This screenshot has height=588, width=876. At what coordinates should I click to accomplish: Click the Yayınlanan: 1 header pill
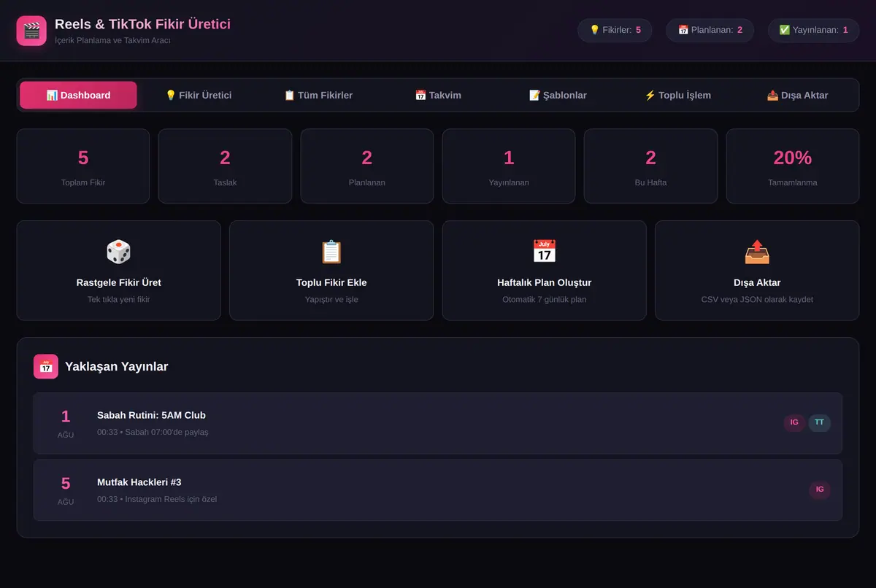(x=813, y=30)
